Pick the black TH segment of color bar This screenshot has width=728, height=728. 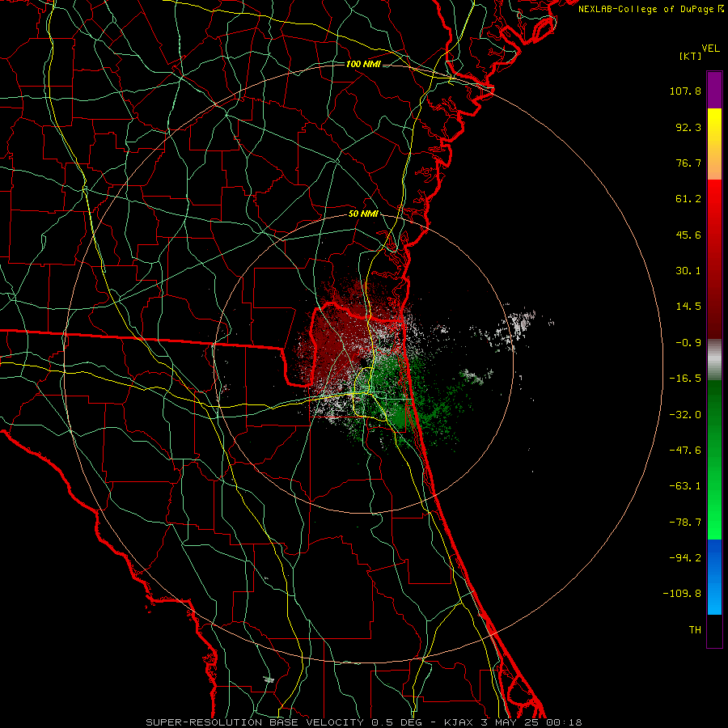(x=714, y=631)
